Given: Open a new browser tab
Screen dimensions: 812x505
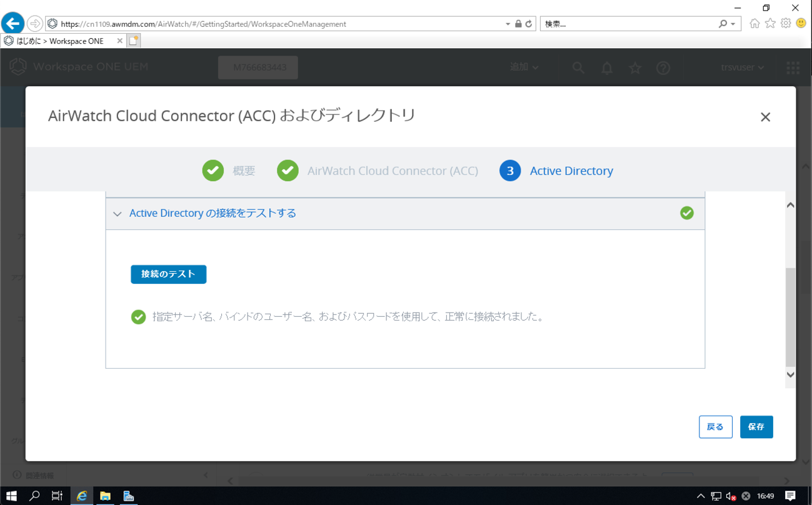Looking at the screenshot, I should coord(134,41).
